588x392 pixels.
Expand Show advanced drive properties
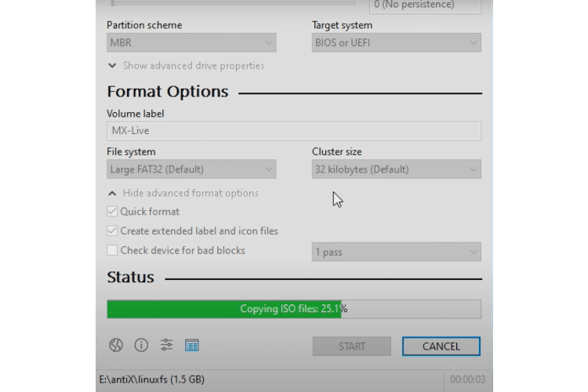(x=186, y=66)
